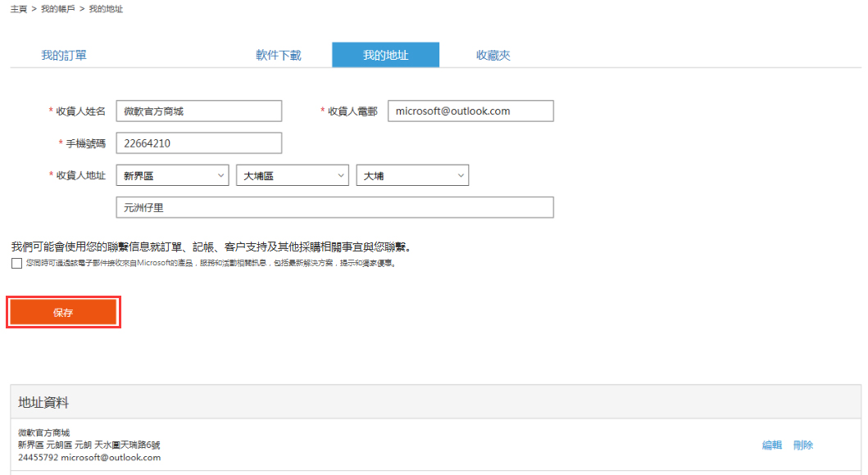Click the saved 天水圍天瑞路6號 address entry
The height and width of the screenshot is (475, 868).
[89, 445]
